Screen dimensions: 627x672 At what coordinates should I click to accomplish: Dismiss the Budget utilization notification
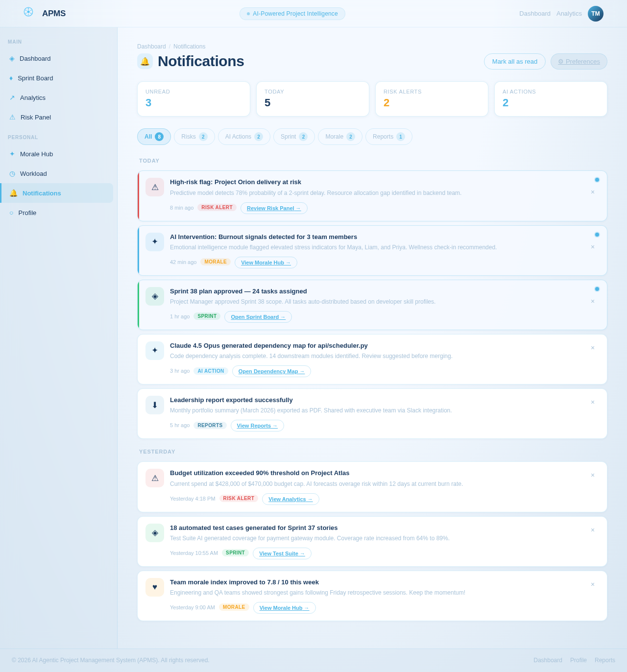click(x=592, y=475)
